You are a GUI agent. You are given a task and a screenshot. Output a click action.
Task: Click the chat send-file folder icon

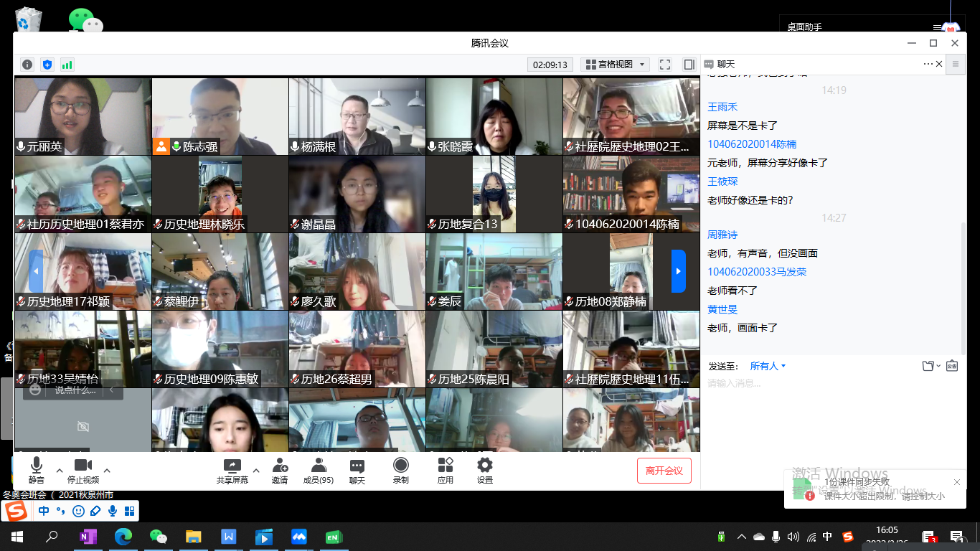click(x=928, y=366)
